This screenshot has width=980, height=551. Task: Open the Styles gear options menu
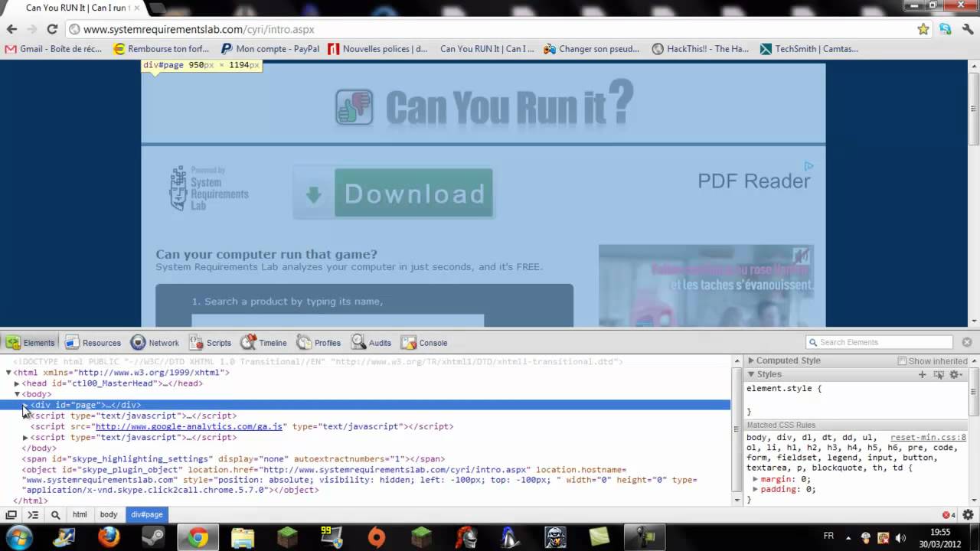[x=955, y=374]
